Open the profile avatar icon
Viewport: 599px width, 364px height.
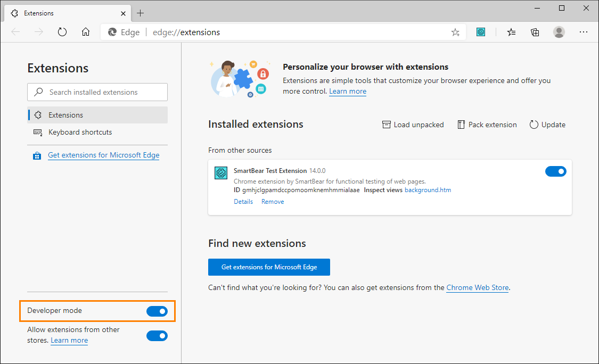(x=559, y=32)
